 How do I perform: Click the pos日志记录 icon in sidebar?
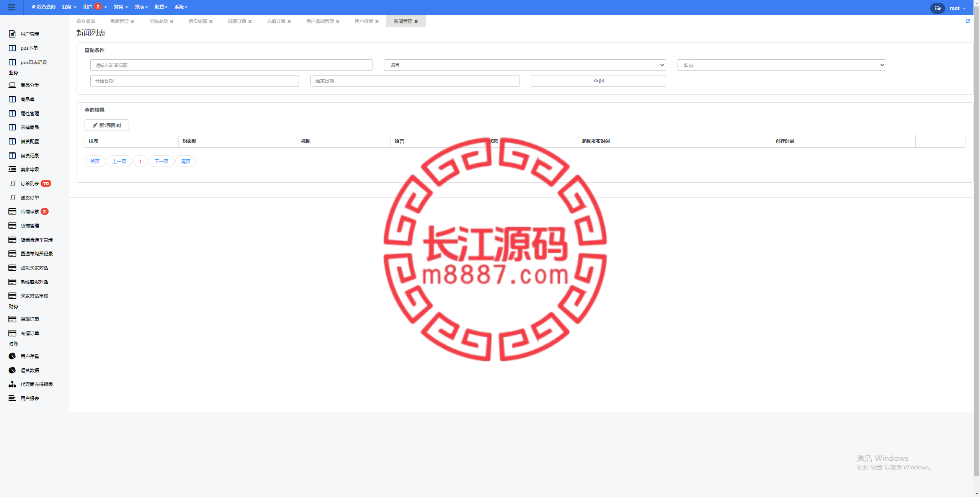[x=12, y=62]
